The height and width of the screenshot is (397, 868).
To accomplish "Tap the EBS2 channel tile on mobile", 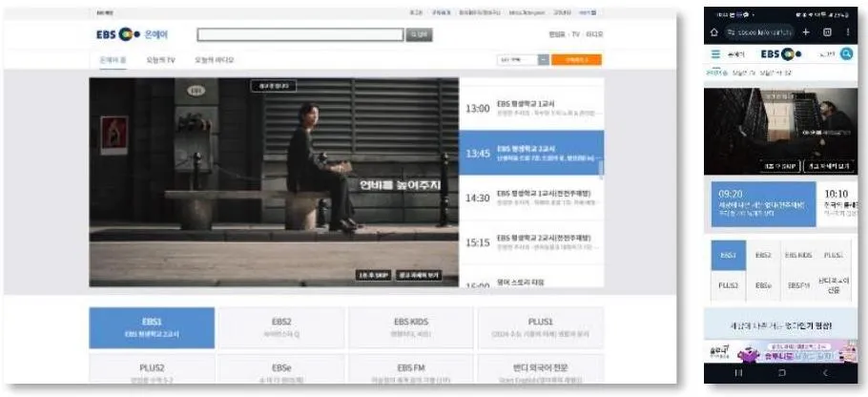I will (x=763, y=255).
